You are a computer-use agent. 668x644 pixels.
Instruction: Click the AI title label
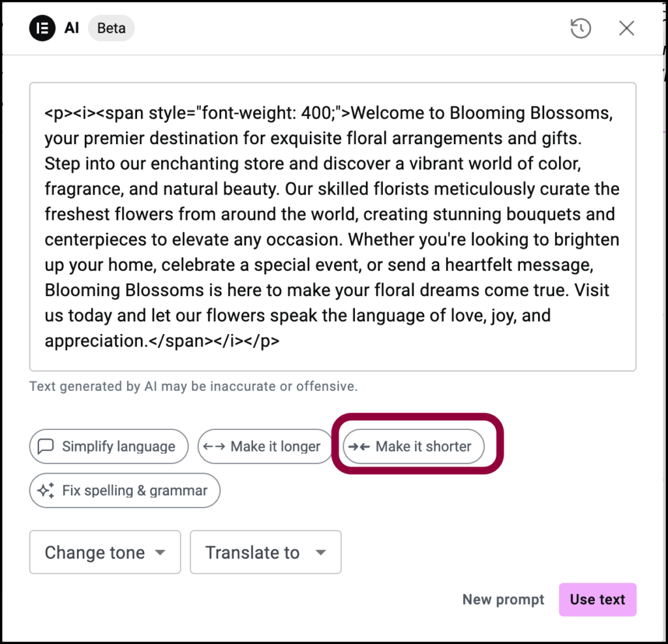(x=72, y=28)
